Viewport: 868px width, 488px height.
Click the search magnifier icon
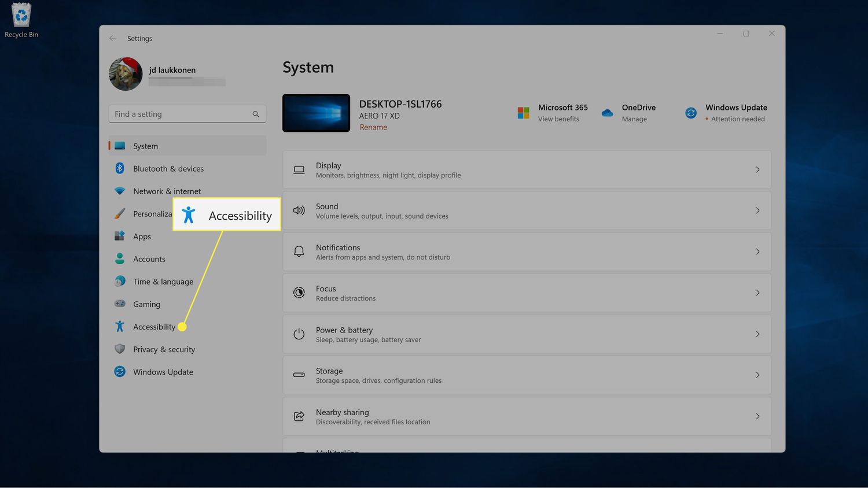(x=256, y=114)
